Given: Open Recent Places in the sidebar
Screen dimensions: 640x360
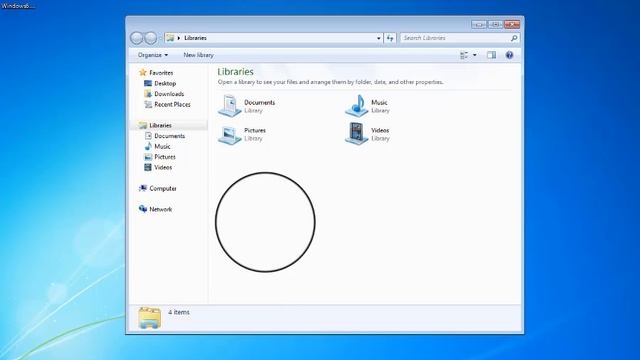Looking at the screenshot, I should pyautogui.click(x=172, y=104).
